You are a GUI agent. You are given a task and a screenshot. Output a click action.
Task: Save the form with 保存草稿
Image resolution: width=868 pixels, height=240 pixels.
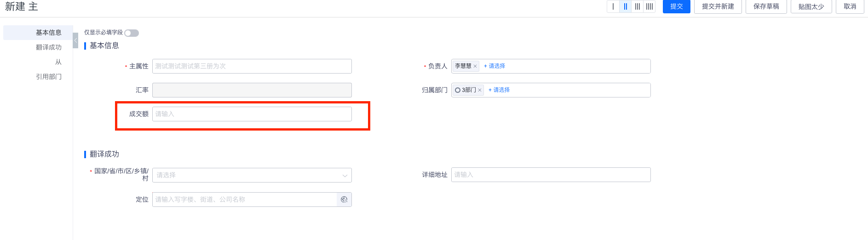(x=766, y=6)
